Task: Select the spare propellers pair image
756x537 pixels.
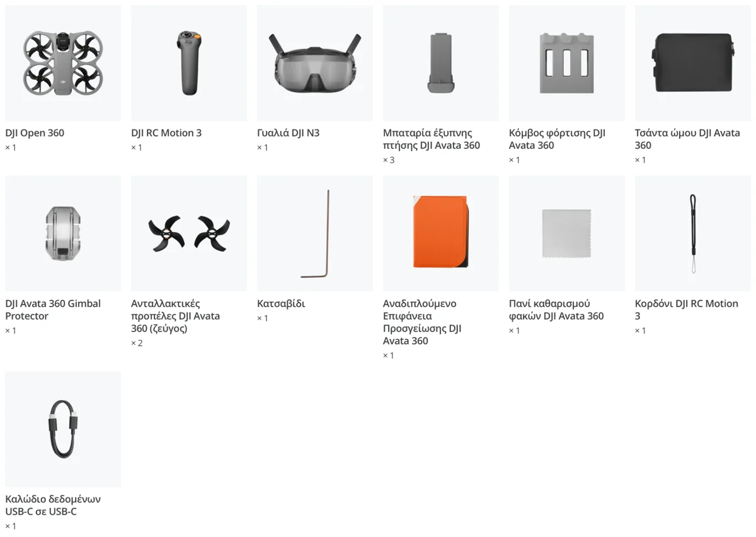Action: (x=189, y=234)
